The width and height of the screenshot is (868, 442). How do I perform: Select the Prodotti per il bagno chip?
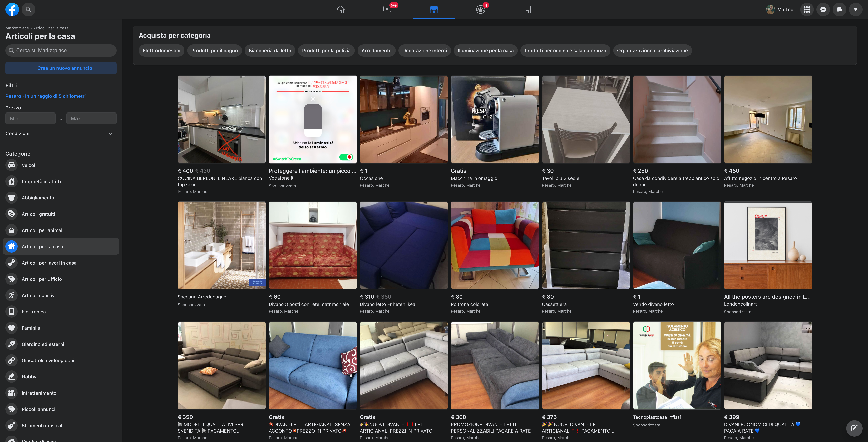pyautogui.click(x=214, y=51)
